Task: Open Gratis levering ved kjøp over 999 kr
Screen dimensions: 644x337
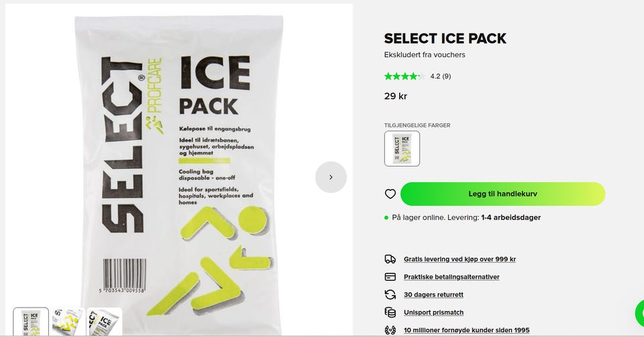Action: pos(460,259)
